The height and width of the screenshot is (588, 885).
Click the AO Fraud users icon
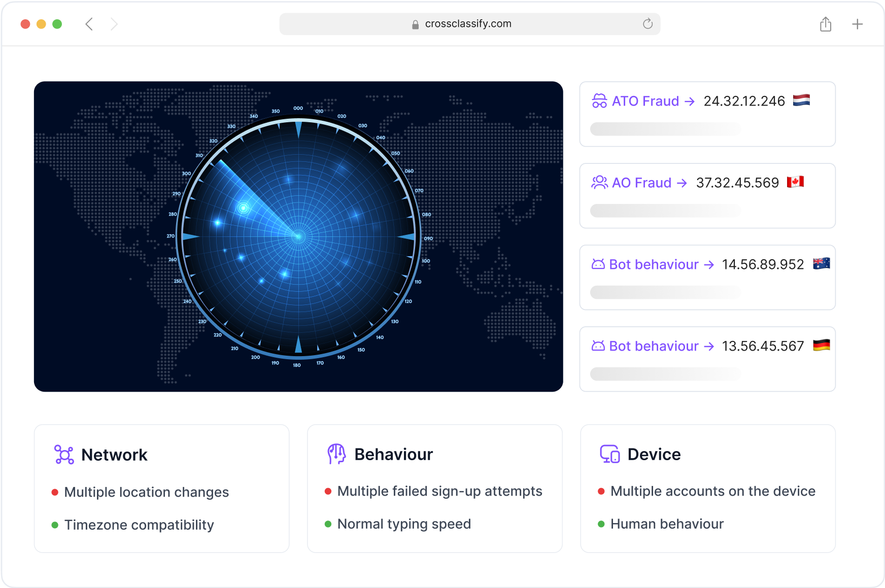pyautogui.click(x=599, y=183)
